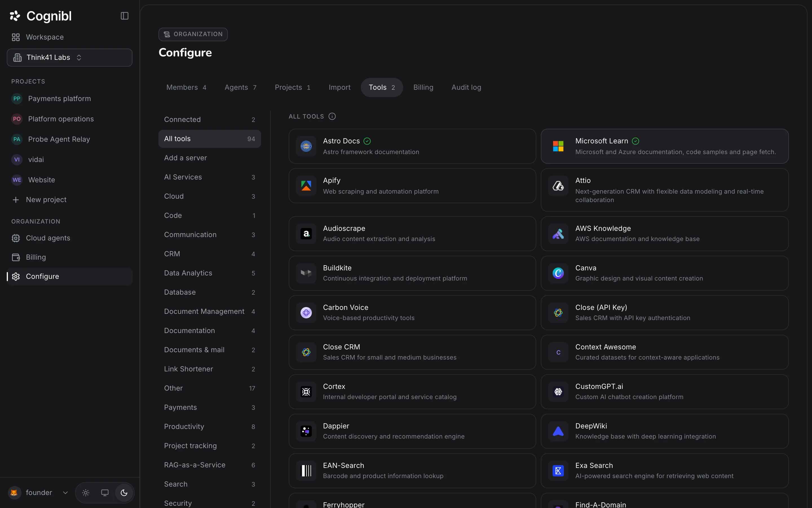
Task: Open the Dappier tool card
Action: [x=412, y=432]
